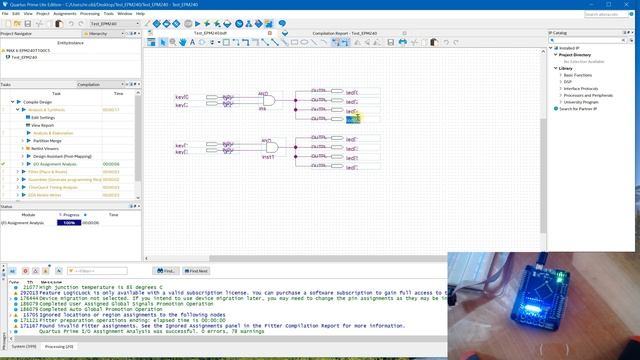This screenshot has height=360, width=640.
Task: Select the Zoom magnifier tool
Action: (173, 42)
